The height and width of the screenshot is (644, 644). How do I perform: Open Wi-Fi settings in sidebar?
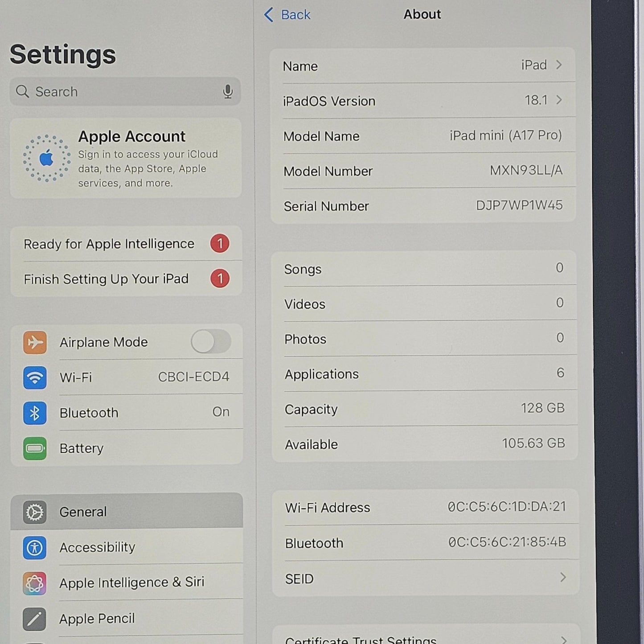coord(127,377)
